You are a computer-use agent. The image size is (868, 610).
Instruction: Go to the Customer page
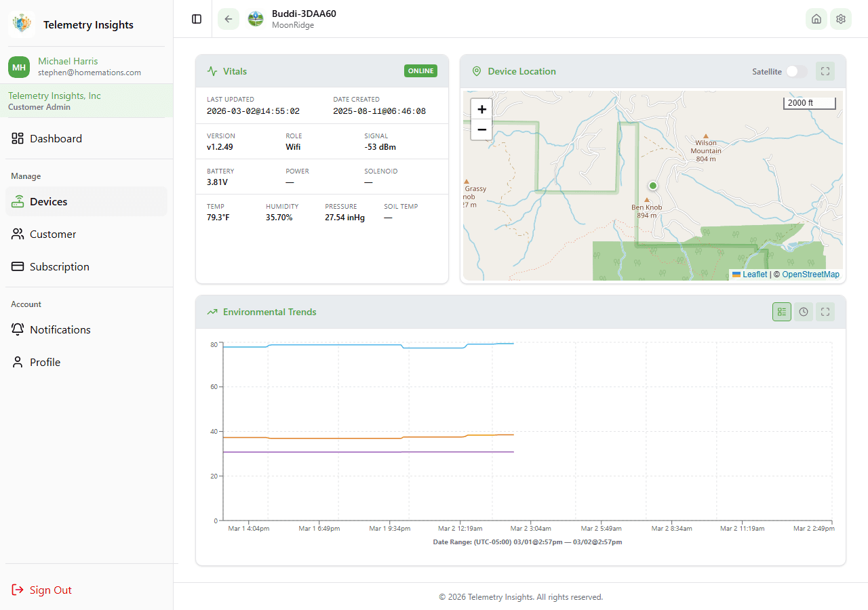point(53,234)
